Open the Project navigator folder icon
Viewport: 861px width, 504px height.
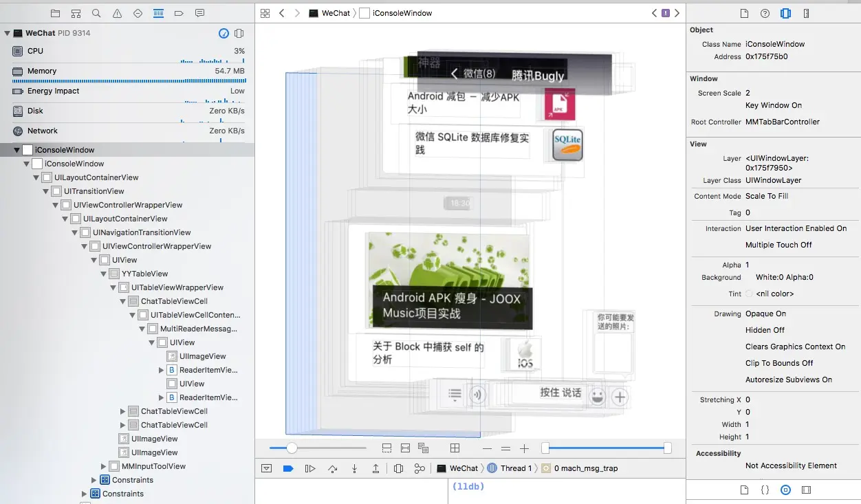[55, 13]
